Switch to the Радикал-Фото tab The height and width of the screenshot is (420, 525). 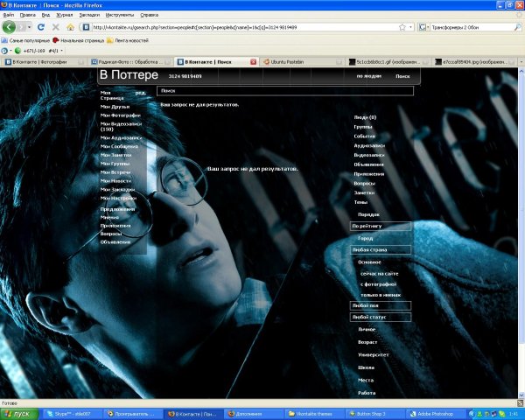(131, 62)
